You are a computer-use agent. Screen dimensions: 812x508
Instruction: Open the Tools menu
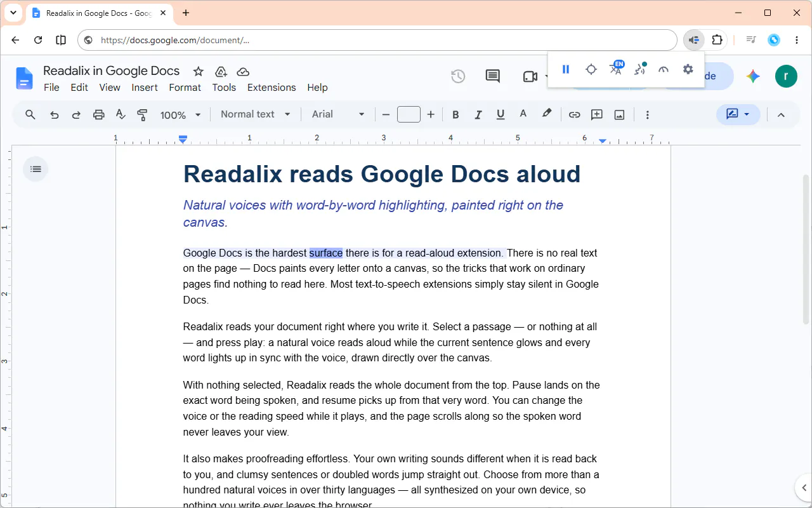(x=224, y=88)
